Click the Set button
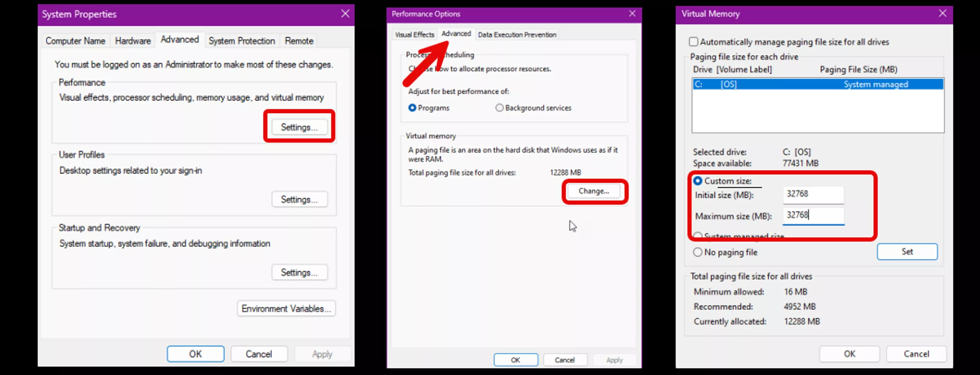The height and width of the screenshot is (375, 980). click(x=907, y=252)
